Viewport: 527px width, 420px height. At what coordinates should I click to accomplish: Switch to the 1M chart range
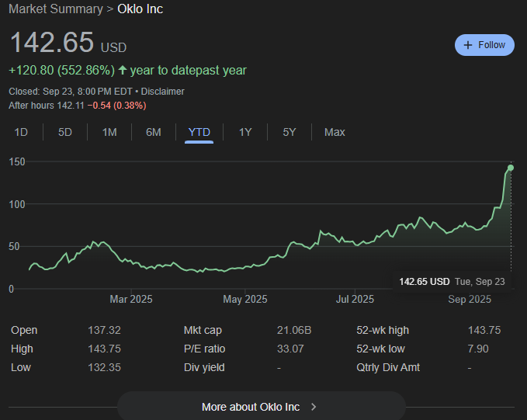(x=109, y=132)
